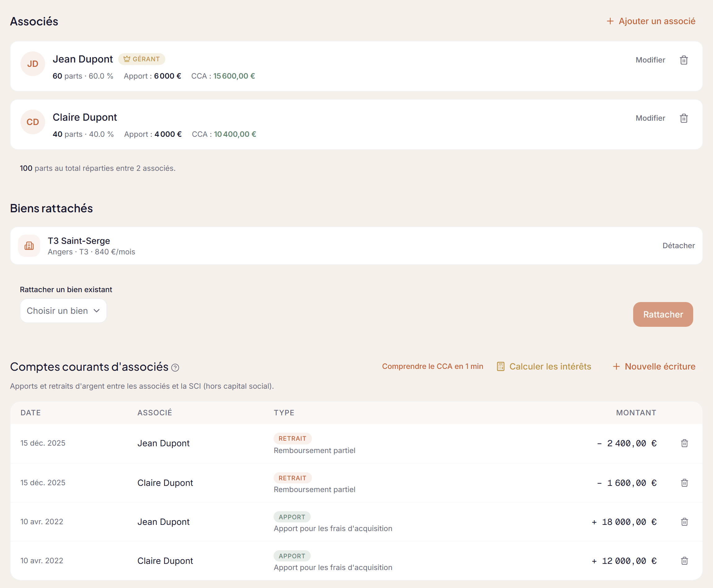Click the MONTANT column header
This screenshot has height=588, width=713.
pyautogui.click(x=636, y=413)
